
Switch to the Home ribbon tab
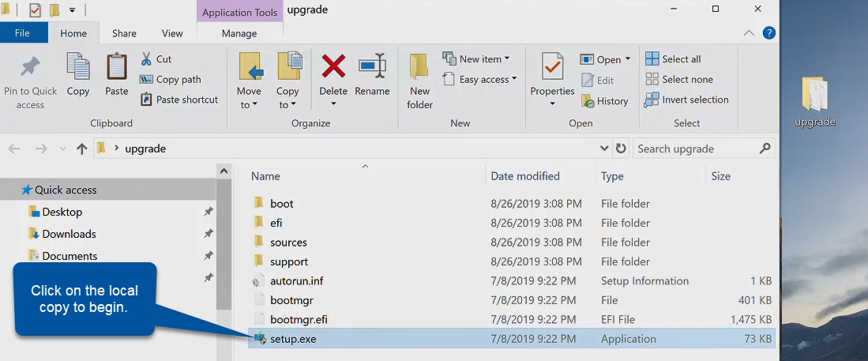coord(73,33)
